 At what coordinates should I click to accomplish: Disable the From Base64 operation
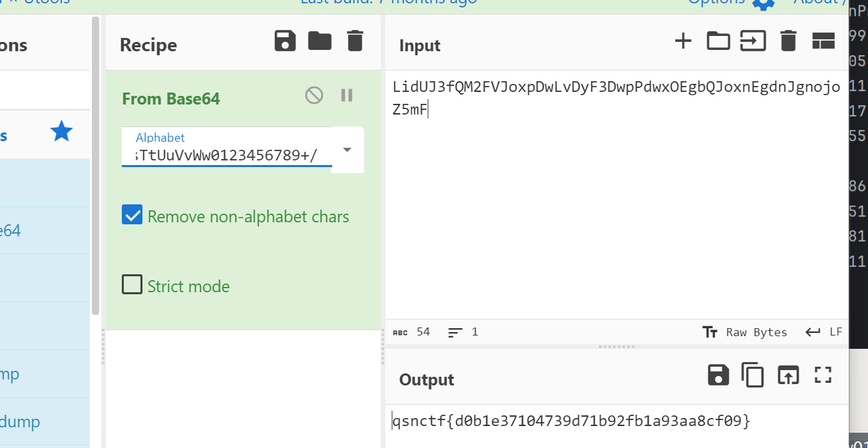tap(314, 95)
